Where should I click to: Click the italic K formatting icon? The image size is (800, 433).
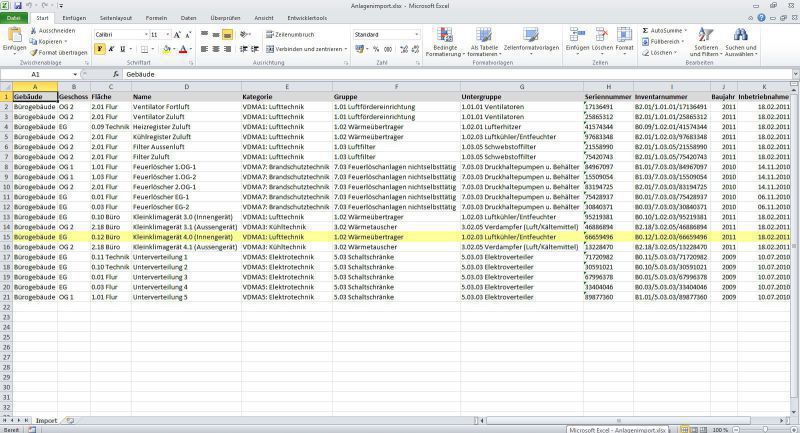[111, 49]
